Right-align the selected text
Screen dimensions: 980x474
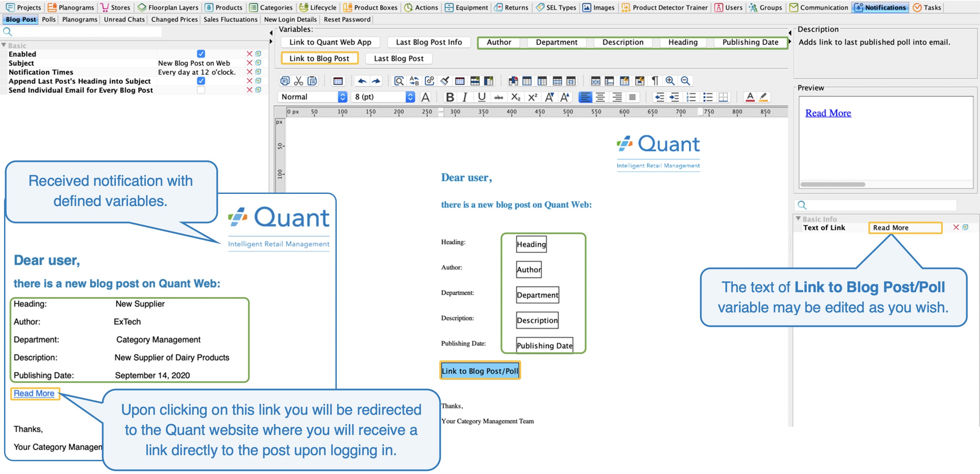click(x=617, y=97)
